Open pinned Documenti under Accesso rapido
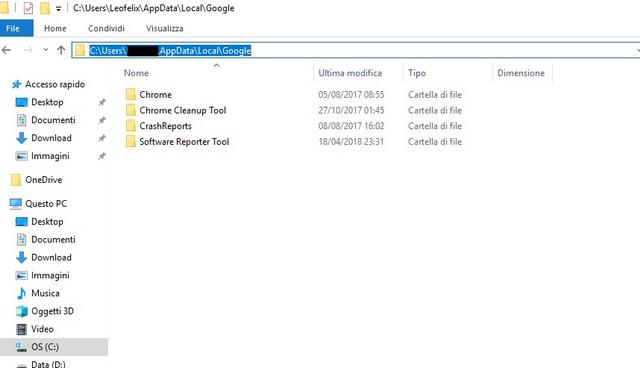Viewport: 640px width, 368px height. pyautogui.click(x=53, y=120)
